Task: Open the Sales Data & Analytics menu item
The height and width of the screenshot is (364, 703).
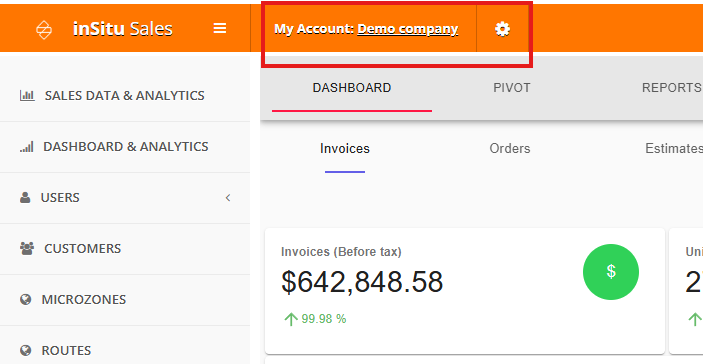Action: point(125,95)
